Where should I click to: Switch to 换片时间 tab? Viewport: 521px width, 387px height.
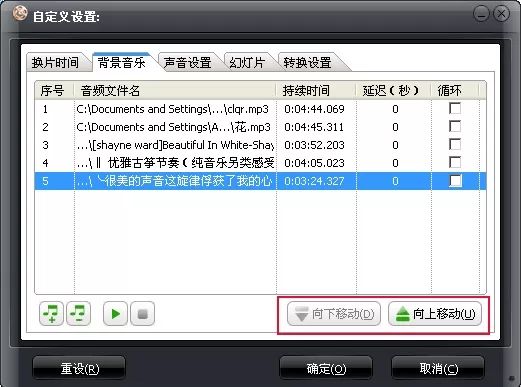point(56,63)
